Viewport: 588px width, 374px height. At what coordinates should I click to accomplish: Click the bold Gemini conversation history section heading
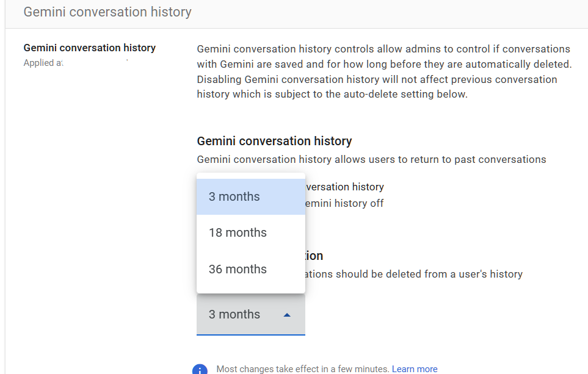click(x=274, y=141)
